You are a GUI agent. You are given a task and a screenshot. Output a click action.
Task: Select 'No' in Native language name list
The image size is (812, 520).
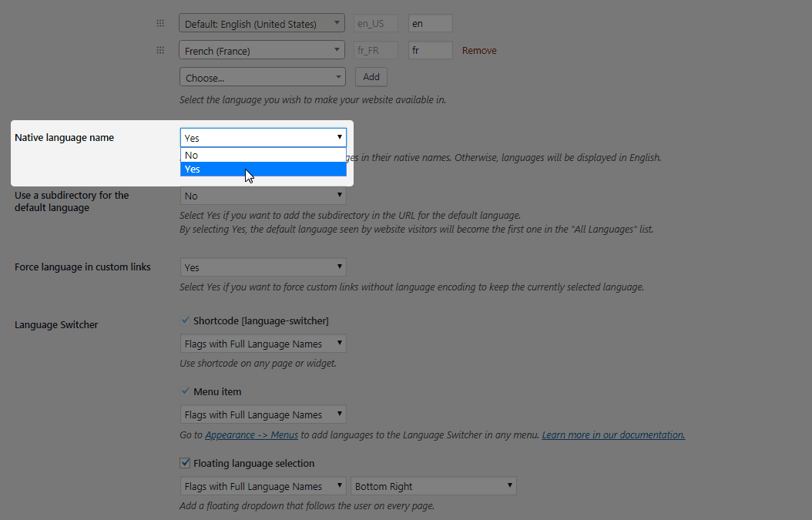tap(263, 155)
